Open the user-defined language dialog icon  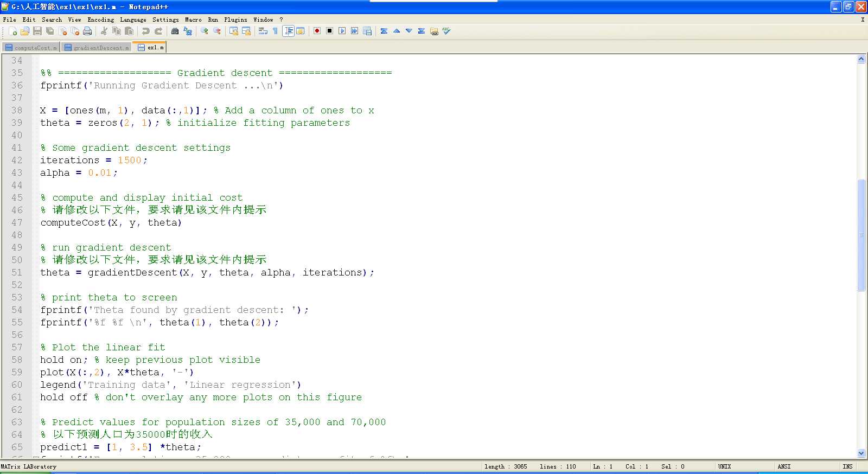tap(300, 31)
